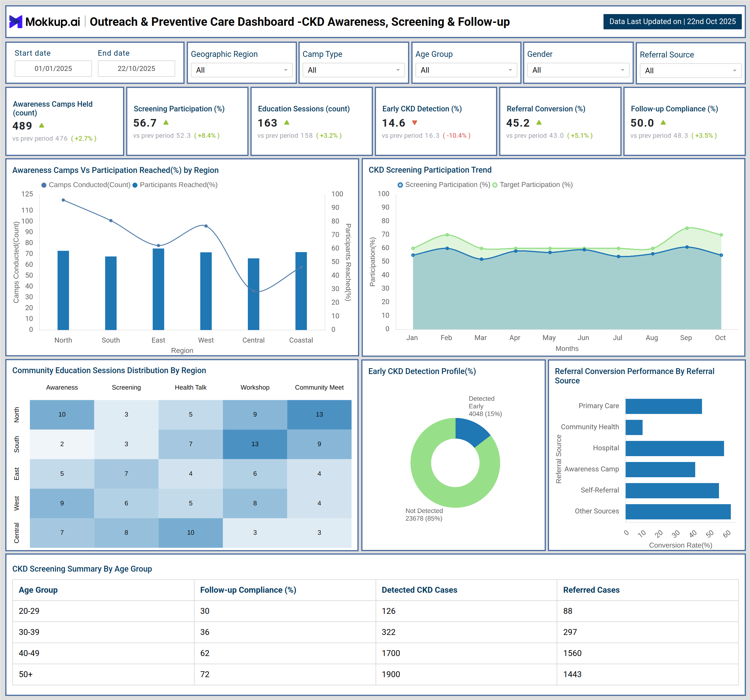750x700 pixels.
Task: Click Health Talk heatmap column label
Action: click(x=190, y=388)
